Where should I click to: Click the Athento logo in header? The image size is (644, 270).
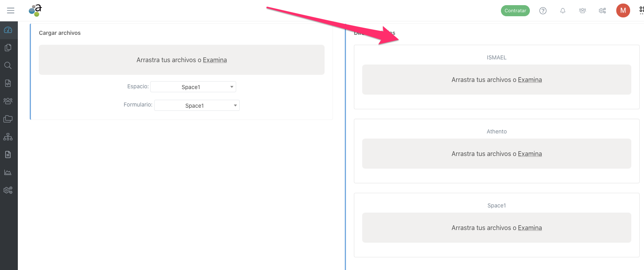coord(35,10)
